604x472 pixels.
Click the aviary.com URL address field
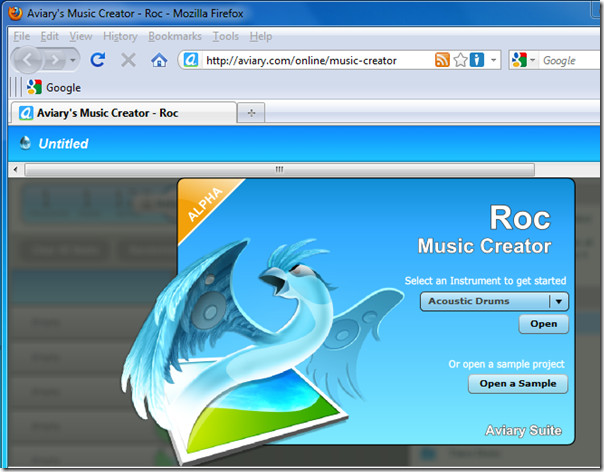pyautogui.click(x=300, y=60)
